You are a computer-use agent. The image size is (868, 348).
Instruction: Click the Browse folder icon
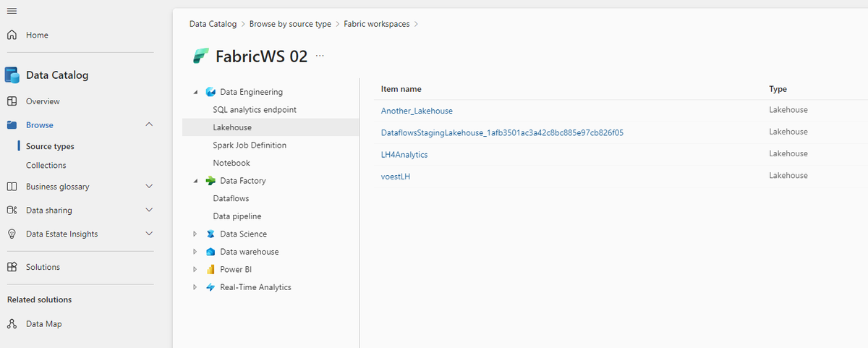click(x=12, y=125)
